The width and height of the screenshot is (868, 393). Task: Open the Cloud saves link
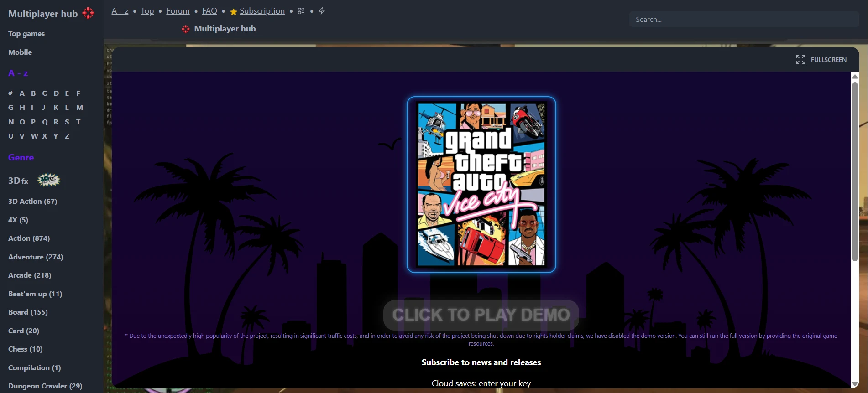pyautogui.click(x=454, y=383)
